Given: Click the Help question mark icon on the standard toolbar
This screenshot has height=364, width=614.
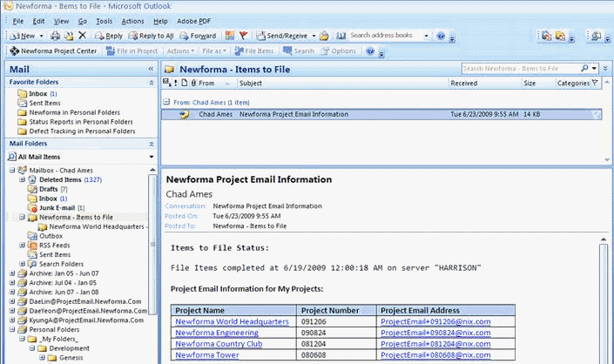Looking at the screenshot, I should click(441, 36).
